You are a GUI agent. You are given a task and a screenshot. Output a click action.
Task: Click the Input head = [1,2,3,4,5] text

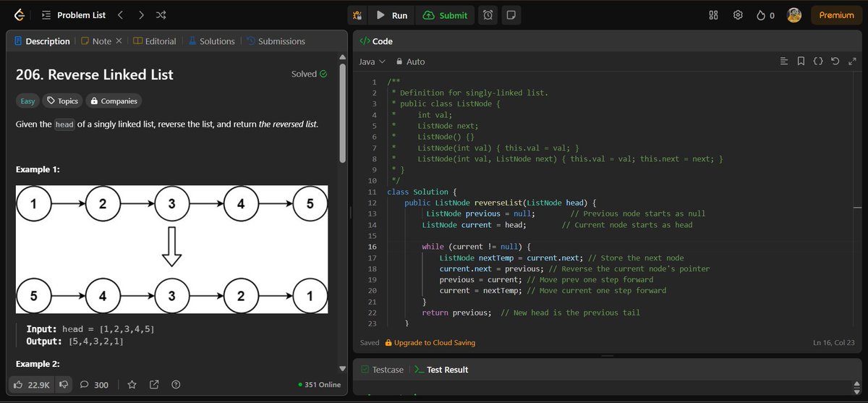[90, 329]
